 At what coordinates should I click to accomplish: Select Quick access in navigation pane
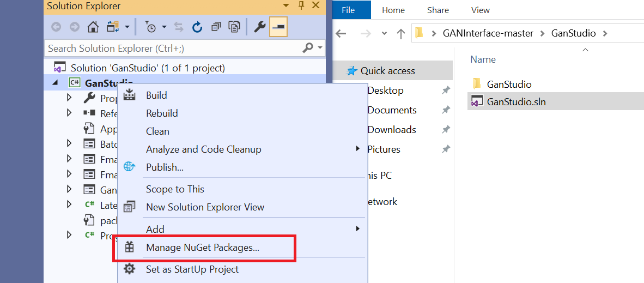coord(388,71)
